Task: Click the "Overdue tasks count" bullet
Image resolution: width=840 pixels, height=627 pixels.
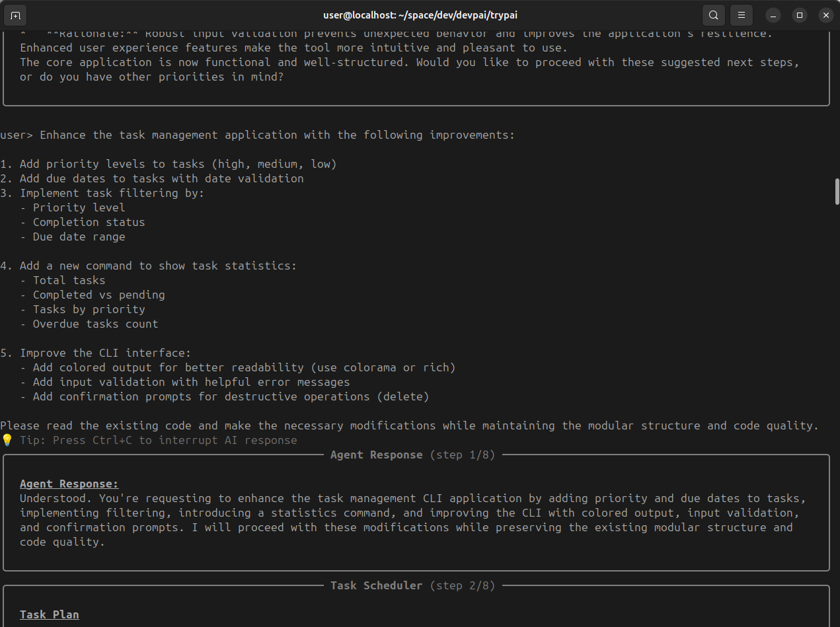Action: pos(95,324)
